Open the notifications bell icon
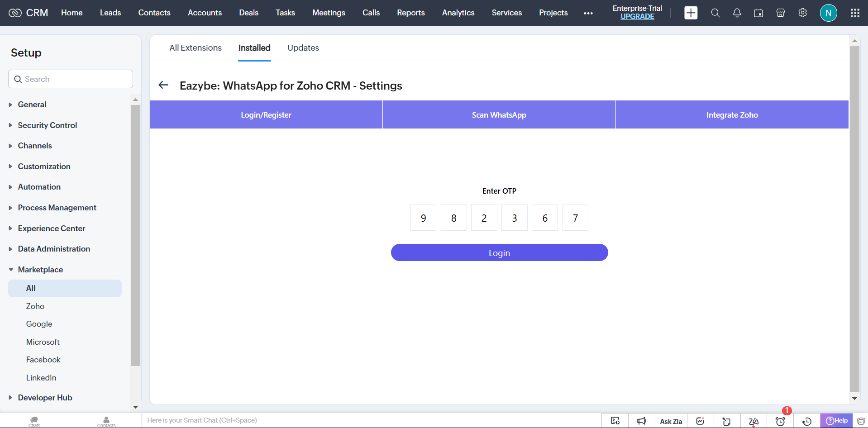The image size is (868, 428). [x=737, y=13]
